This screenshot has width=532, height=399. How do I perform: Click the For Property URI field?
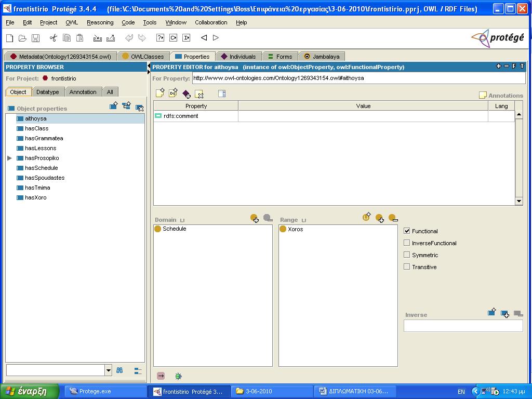pos(358,78)
